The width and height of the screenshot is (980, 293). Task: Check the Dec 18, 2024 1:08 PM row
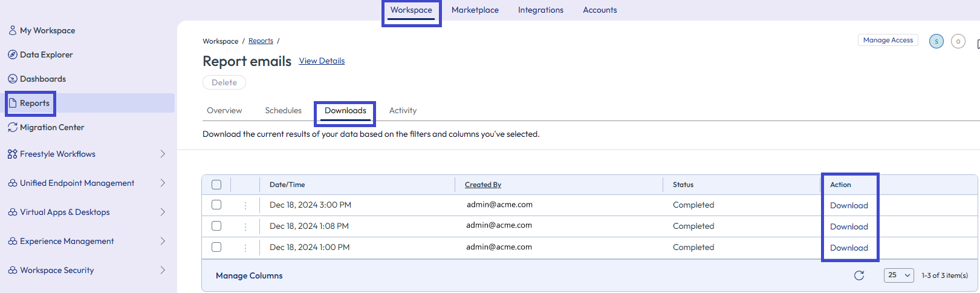216,226
